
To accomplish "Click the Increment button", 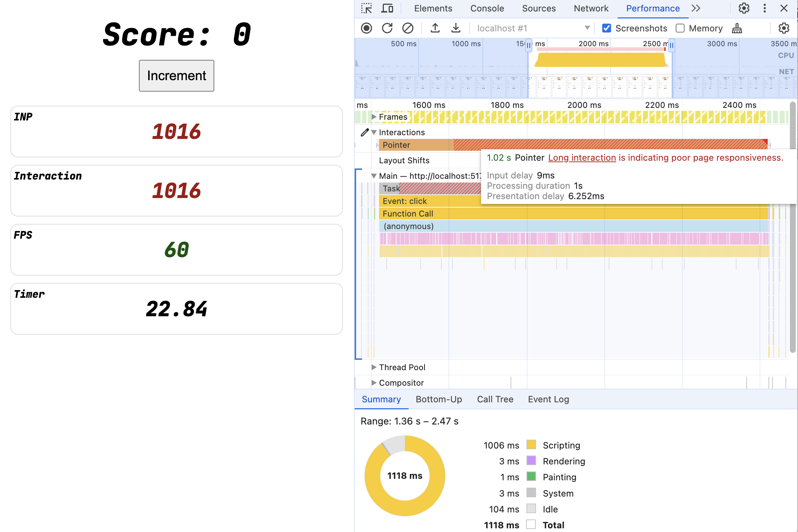I will pyautogui.click(x=176, y=75).
